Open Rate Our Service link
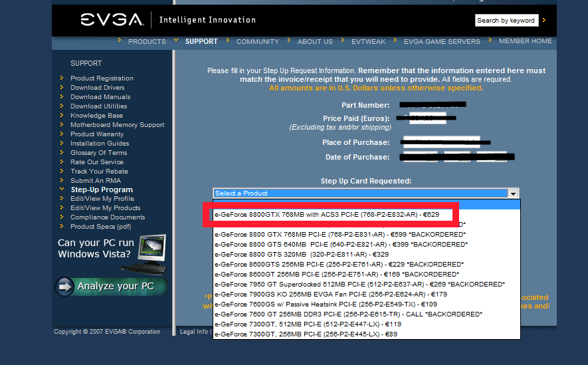Viewport: 588px width, 365px height. click(x=97, y=162)
